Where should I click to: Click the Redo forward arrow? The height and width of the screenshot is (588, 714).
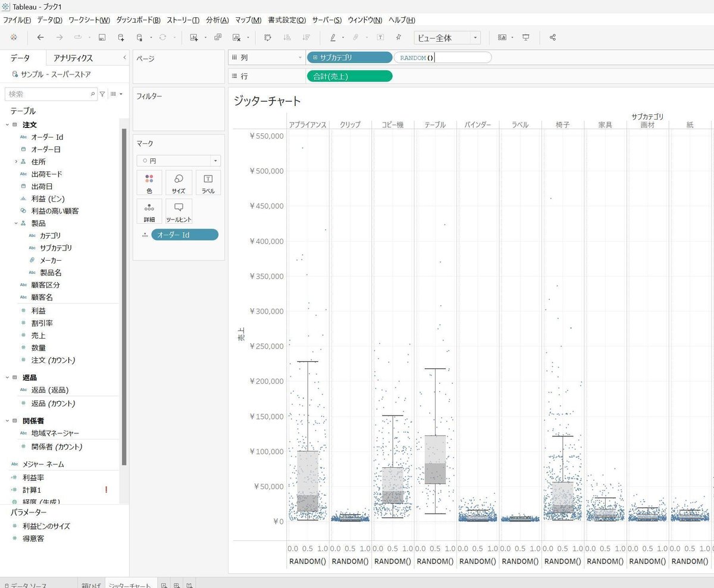click(59, 37)
